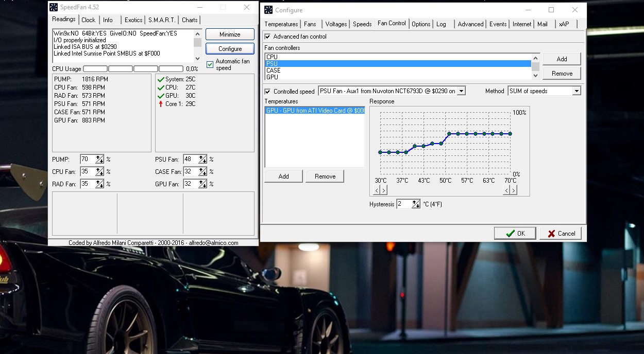The width and height of the screenshot is (644, 354).
Task: Click the fan controllers list scrollbar
Action: click(x=535, y=66)
